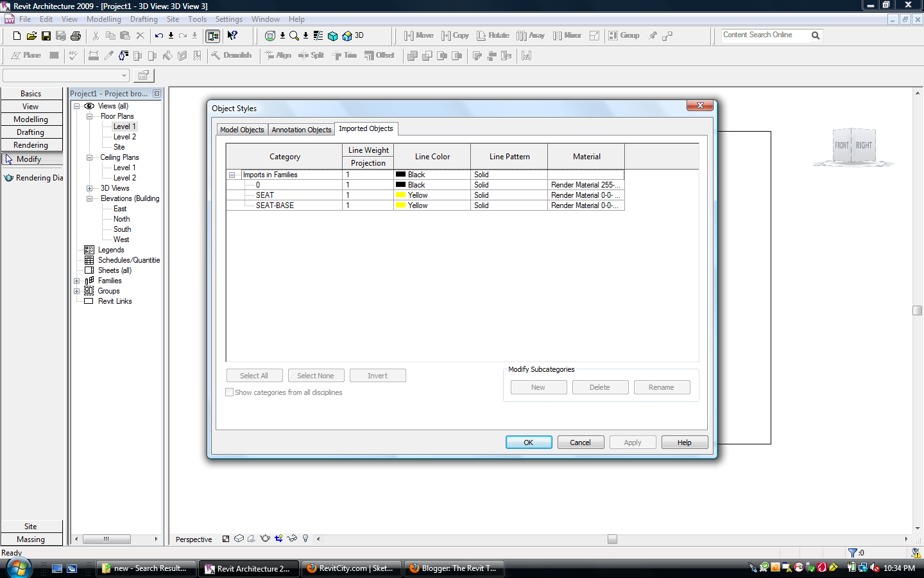Screen dimensions: 924x578
Task: Click the Open folder toolbar icon
Action: pos(31,36)
